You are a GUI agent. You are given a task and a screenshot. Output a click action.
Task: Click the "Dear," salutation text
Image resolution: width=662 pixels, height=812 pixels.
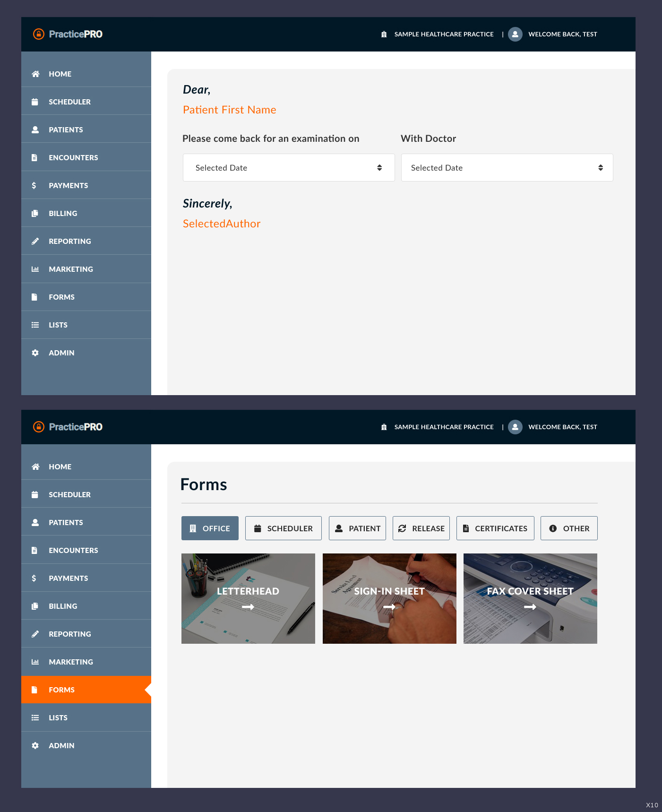[197, 90]
